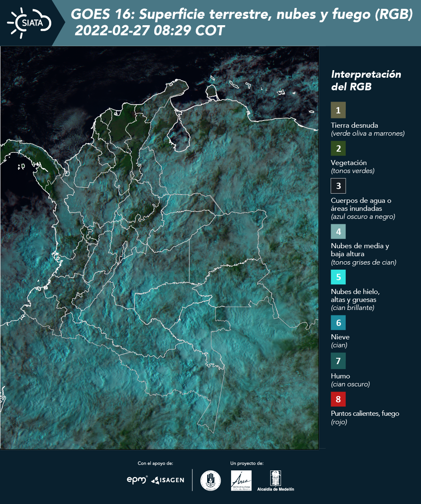Click '(tonos verdes)' description
This screenshot has width=421, height=504.
coord(353,171)
